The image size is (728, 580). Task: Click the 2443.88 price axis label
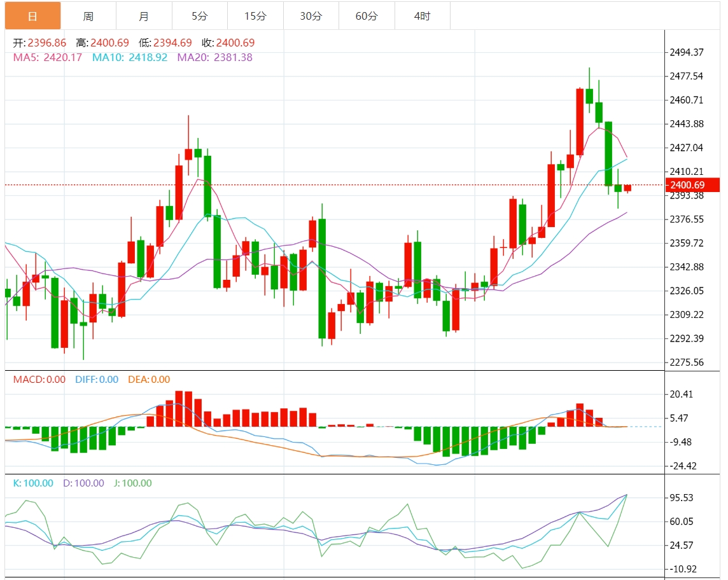coord(686,124)
